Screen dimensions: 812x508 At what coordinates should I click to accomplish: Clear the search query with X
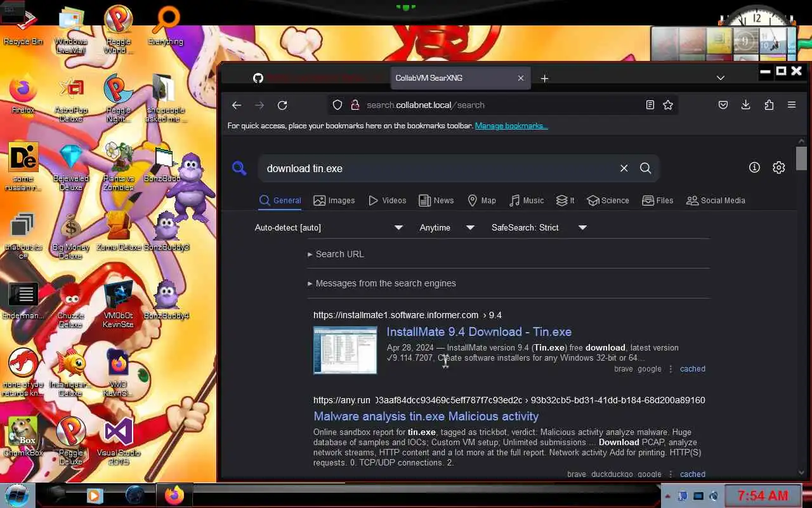624,168
